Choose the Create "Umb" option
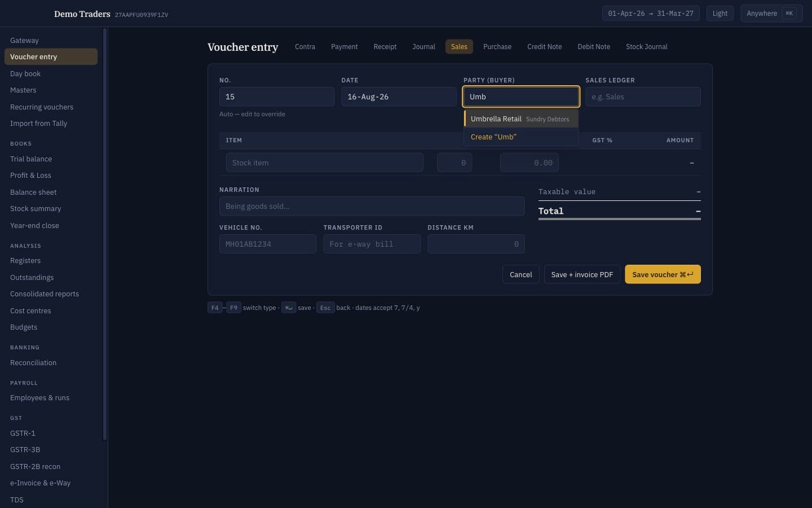 pyautogui.click(x=521, y=137)
